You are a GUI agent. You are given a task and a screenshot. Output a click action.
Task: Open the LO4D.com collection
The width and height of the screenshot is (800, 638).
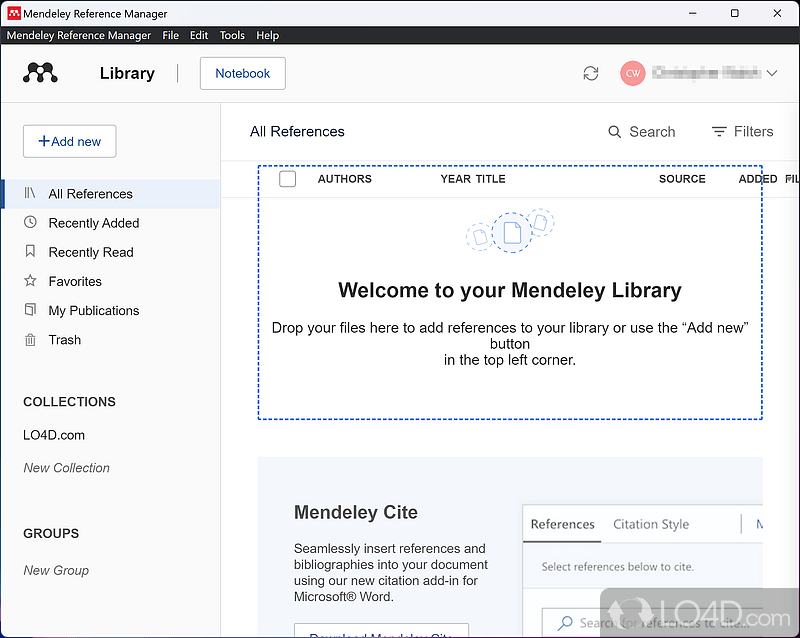click(x=54, y=435)
